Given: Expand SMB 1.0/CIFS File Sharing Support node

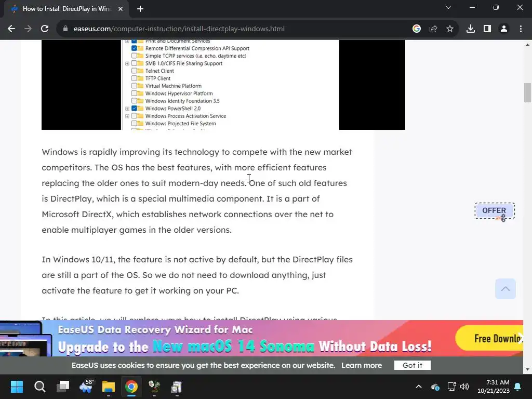Looking at the screenshot, I should [127, 63].
